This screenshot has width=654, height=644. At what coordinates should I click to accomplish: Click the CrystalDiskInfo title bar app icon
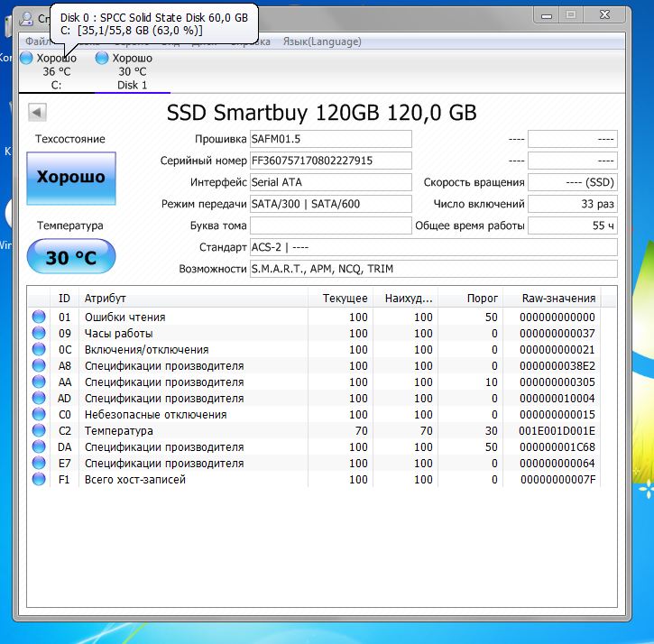[x=27, y=18]
